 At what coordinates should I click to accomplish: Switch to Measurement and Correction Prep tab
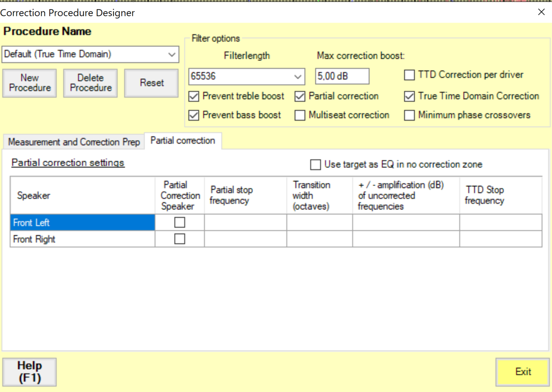[74, 142]
